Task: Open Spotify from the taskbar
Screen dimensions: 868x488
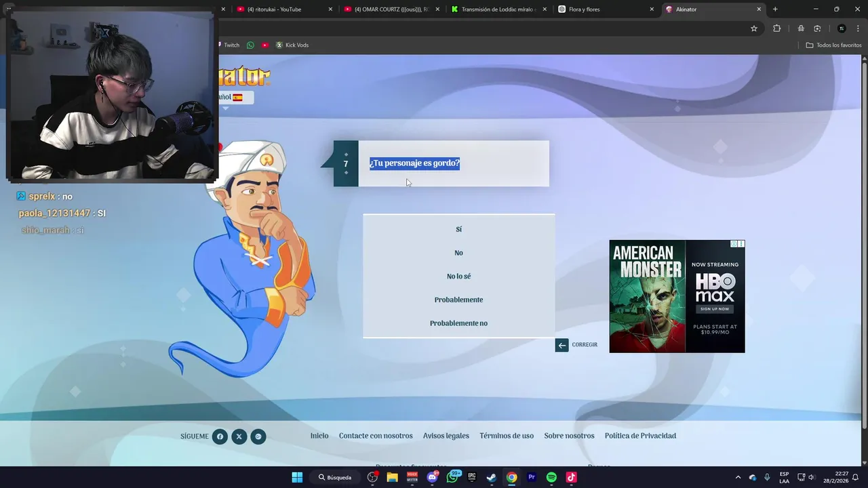Action: click(551, 477)
